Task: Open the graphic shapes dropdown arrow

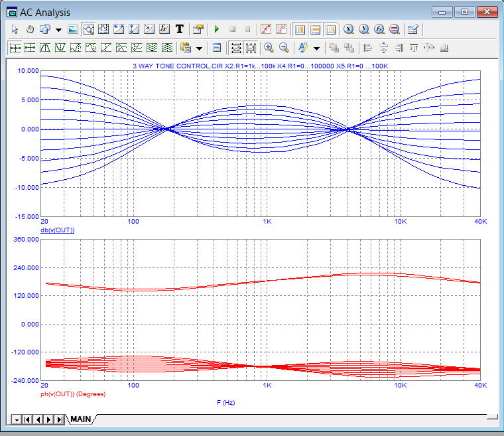Action: point(58,30)
